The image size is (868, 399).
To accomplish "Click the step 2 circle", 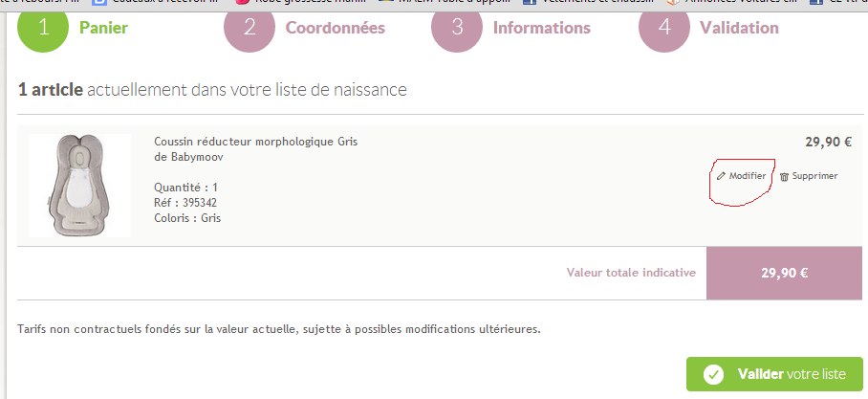I will (x=250, y=28).
